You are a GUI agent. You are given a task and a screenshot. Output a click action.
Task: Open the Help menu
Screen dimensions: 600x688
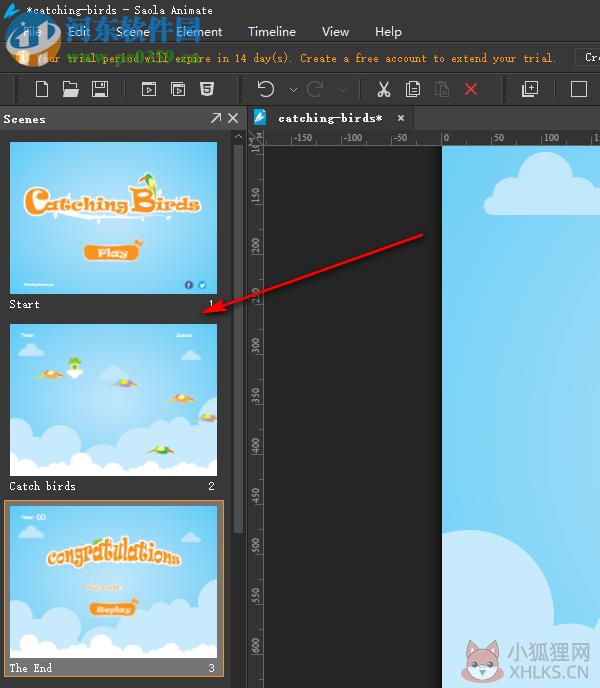click(388, 32)
